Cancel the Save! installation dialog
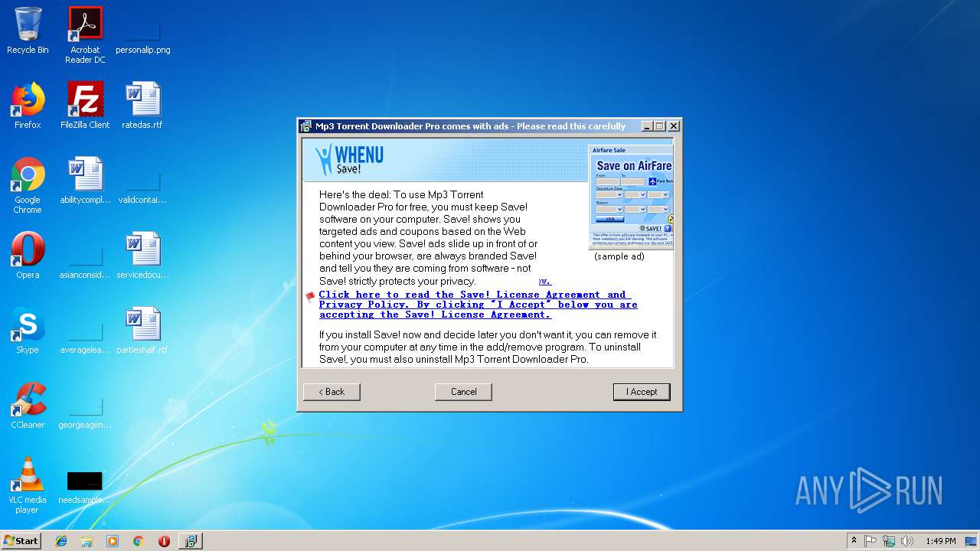This screenshot has height=551, width=980. [463, 392]
